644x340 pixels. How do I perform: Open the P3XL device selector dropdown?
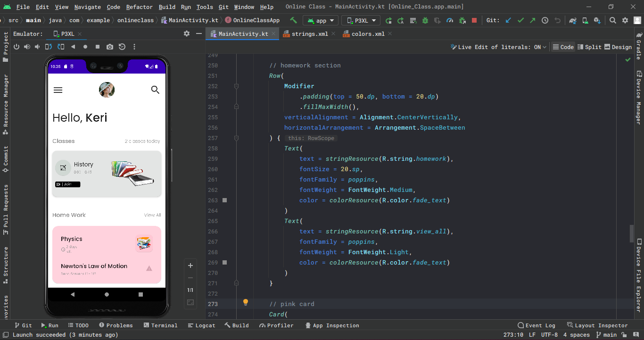pos(361,20)
